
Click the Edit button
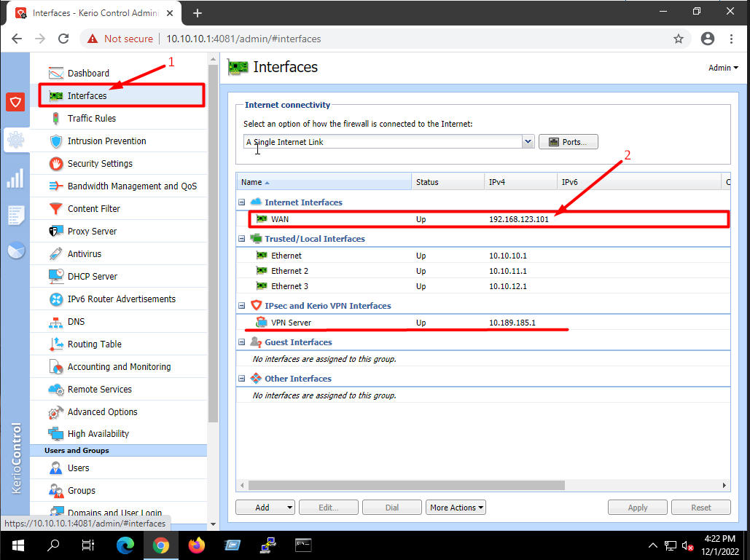coord(329,508)
